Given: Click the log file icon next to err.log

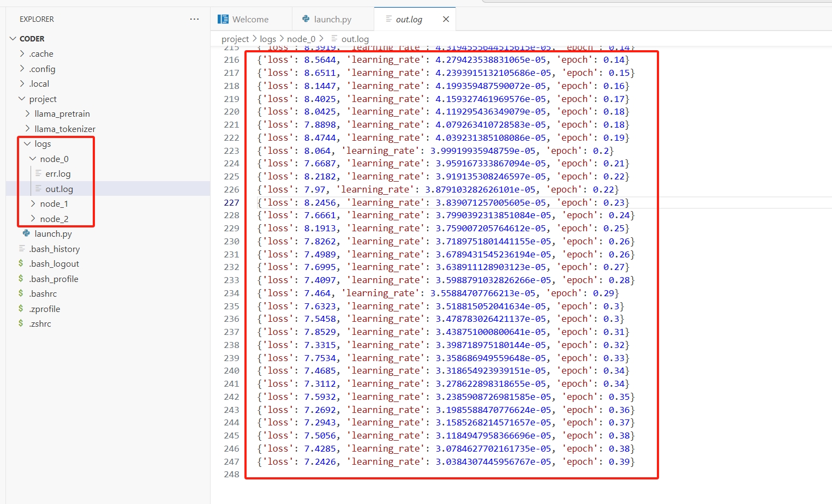Looking at the screenshot, I should (x=39, y=173).
